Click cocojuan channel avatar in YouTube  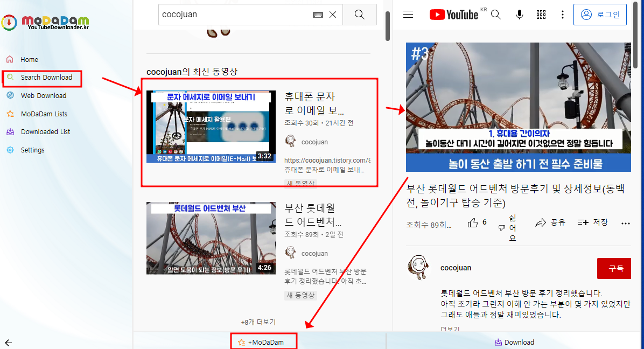pyautogui.click(x=418, y=268)
